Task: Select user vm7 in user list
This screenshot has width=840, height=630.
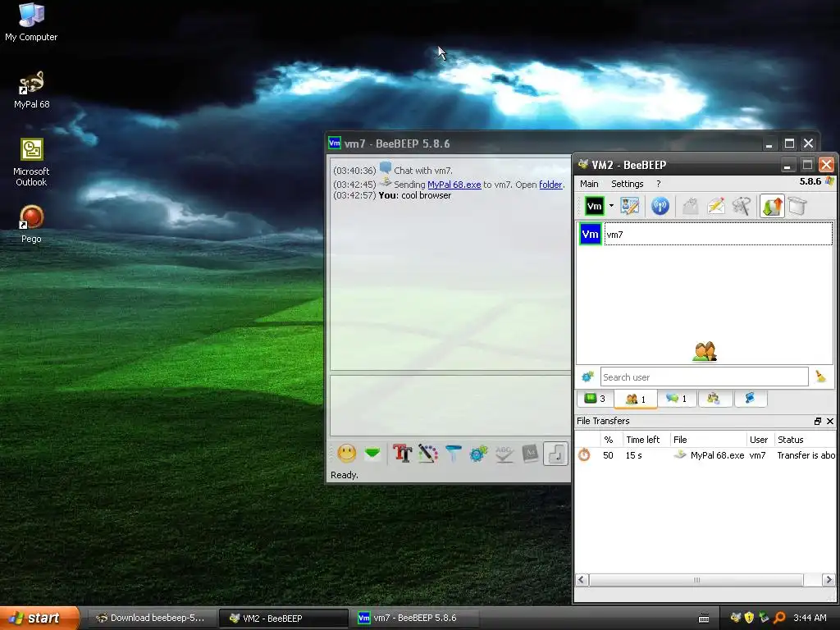Action: tap(705, 235)
